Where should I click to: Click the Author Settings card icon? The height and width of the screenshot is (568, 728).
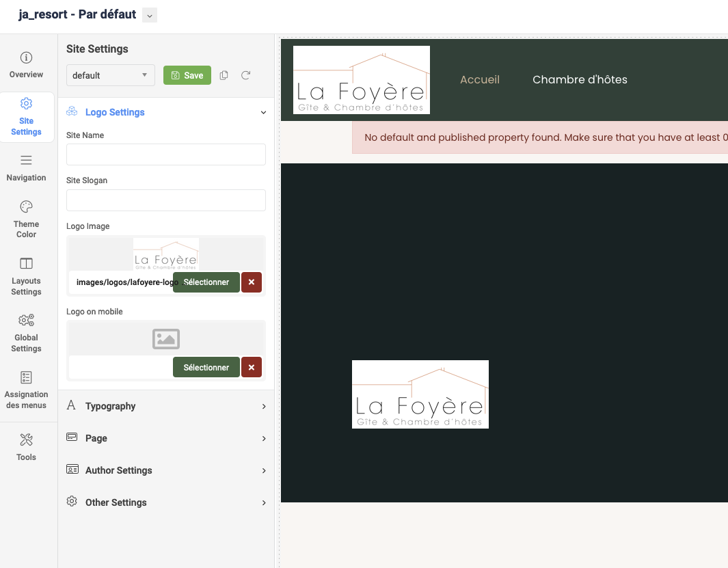(x=72, y=469)
